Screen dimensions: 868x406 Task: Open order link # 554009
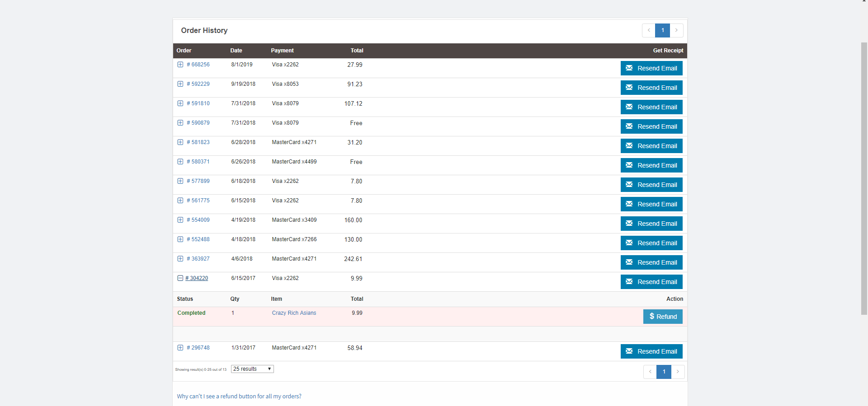(x=198, y=220)
